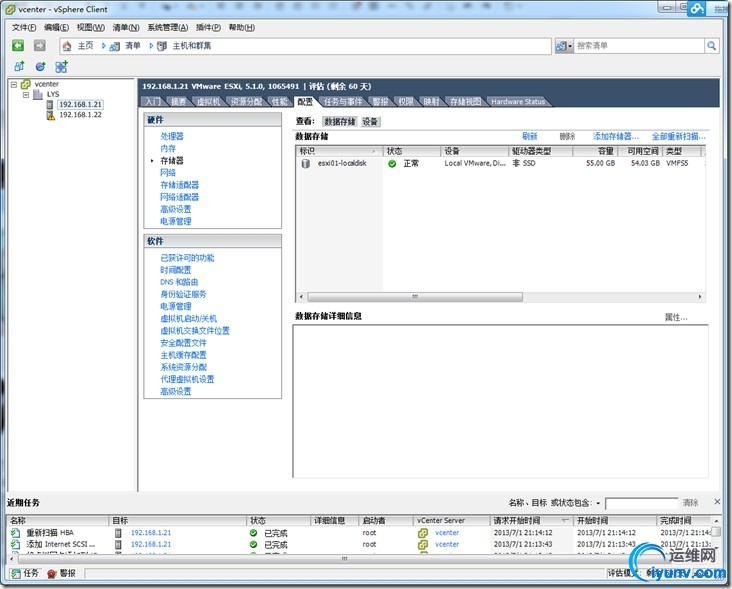Switch to the Virtual Machines tab
This screenshot has width=732, height=589.
click(208, 102)
